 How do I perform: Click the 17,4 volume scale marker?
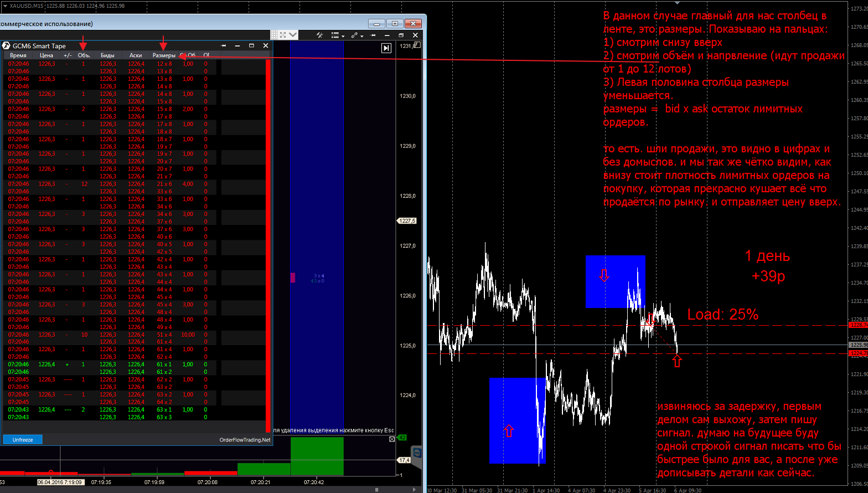pyautogui.click(x=404, y=460)
